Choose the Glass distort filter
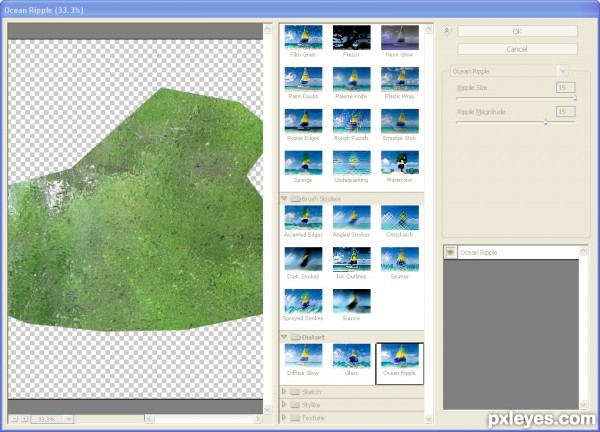 tap(351, 356)
